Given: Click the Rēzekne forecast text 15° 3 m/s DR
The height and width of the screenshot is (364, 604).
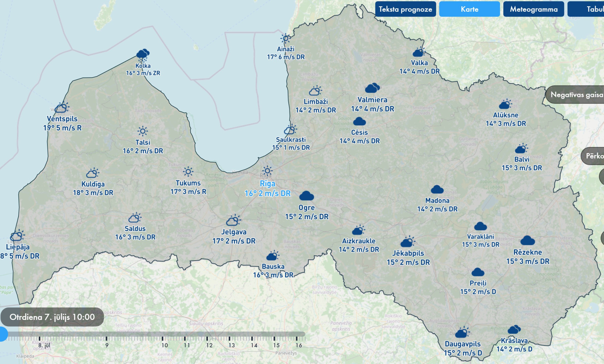Looking at the screenshot, I should [528, 261].
